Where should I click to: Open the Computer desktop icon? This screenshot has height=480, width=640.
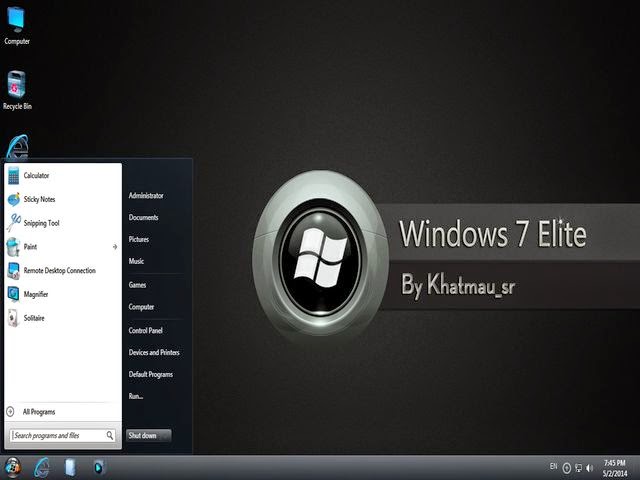pos(17,24)
